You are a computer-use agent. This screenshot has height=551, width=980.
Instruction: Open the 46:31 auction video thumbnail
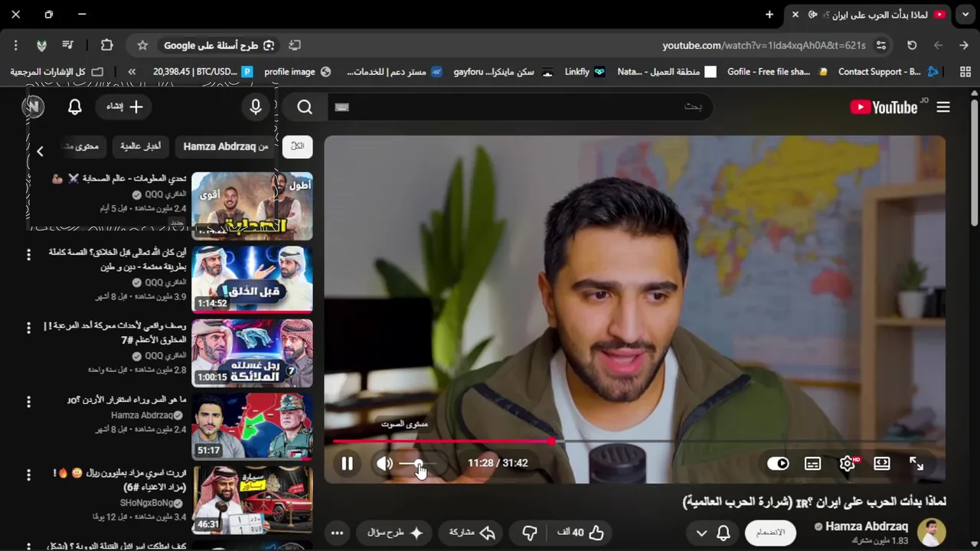252,500
